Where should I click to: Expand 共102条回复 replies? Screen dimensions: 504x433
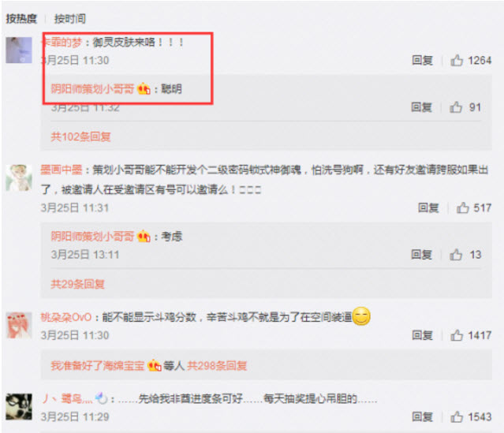point(80,136)
